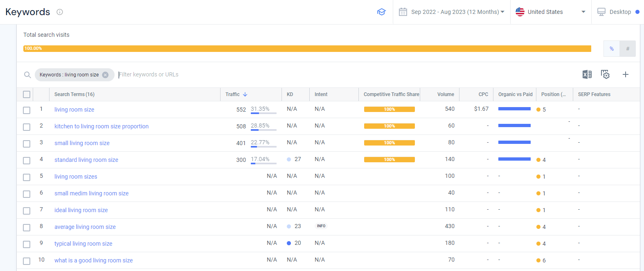
Task: Open table column settings icon
Action: coord(606,74)
